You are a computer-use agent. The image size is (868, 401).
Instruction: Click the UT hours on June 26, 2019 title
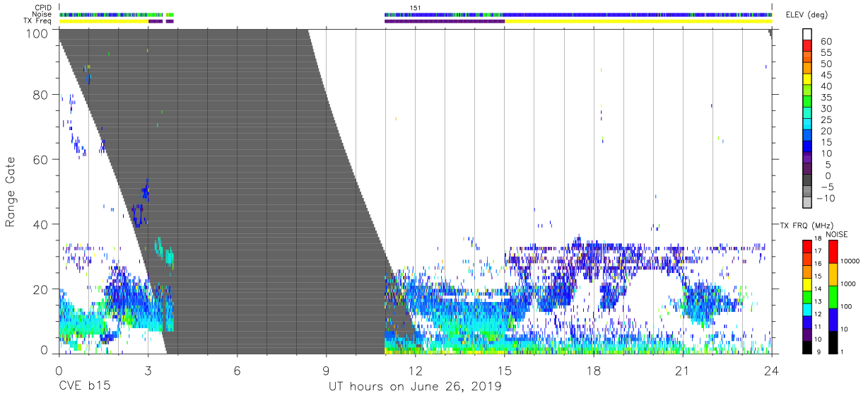pyautogui.click(x=415, y=386)
